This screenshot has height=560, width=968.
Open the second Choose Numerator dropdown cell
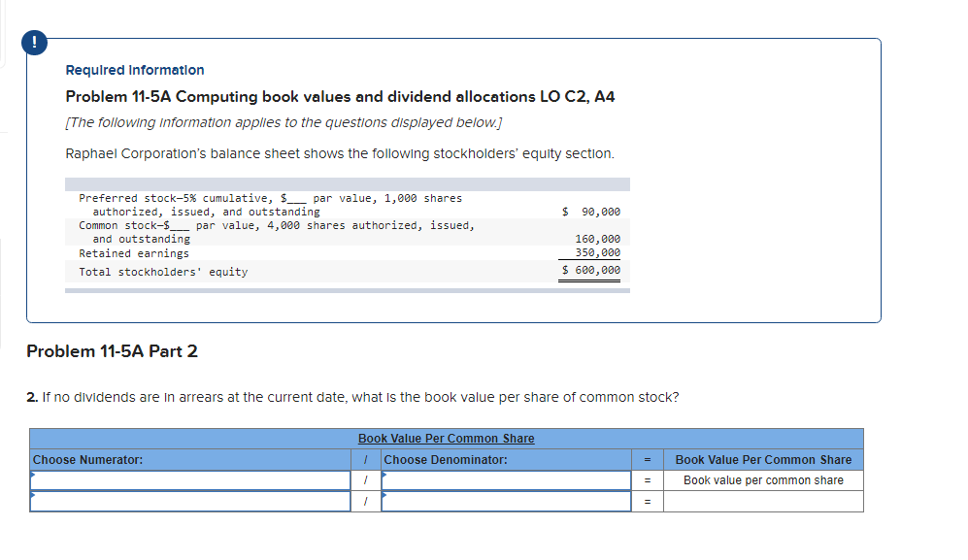click(x=190, y=501)
